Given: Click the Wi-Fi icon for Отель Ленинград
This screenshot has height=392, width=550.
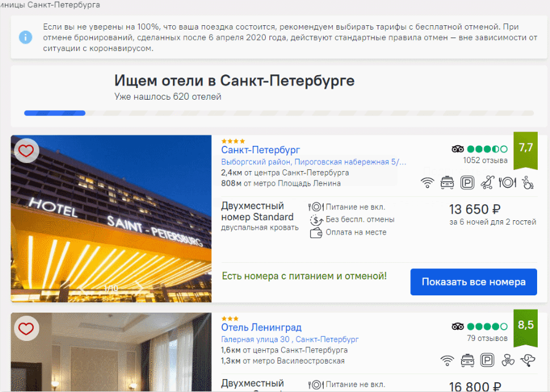Looking at the screenshot, I should tap(447, 361).
